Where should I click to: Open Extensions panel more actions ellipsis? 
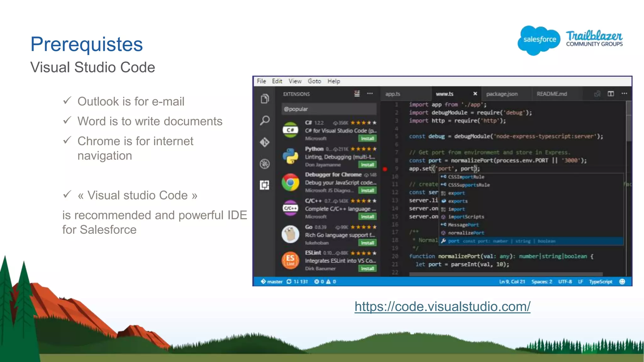[x=370, y=94]
